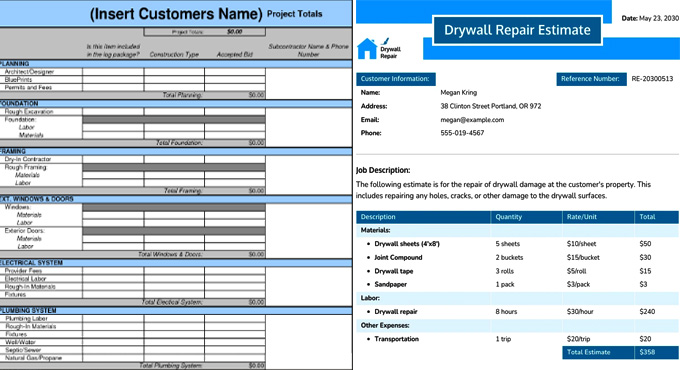Click the Drywall Repair Estimate title banner

click(x=517, y=30)
